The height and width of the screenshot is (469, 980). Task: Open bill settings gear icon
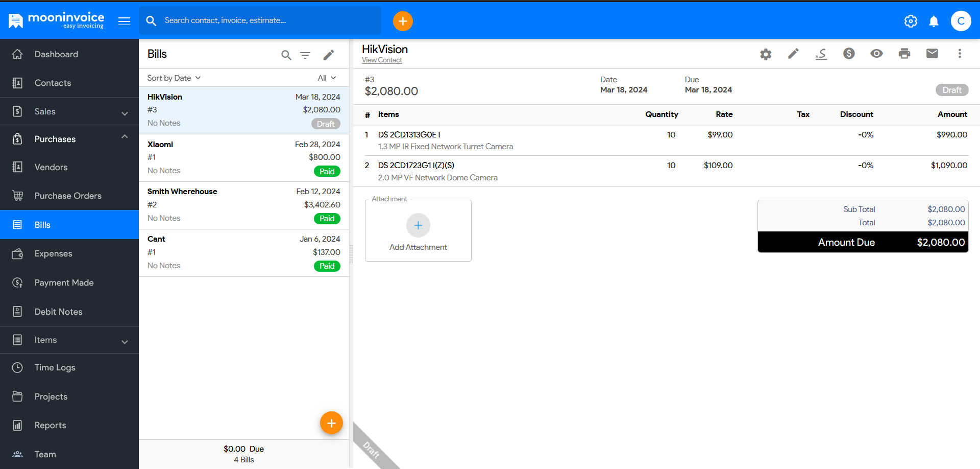click(x=766, y=54)
